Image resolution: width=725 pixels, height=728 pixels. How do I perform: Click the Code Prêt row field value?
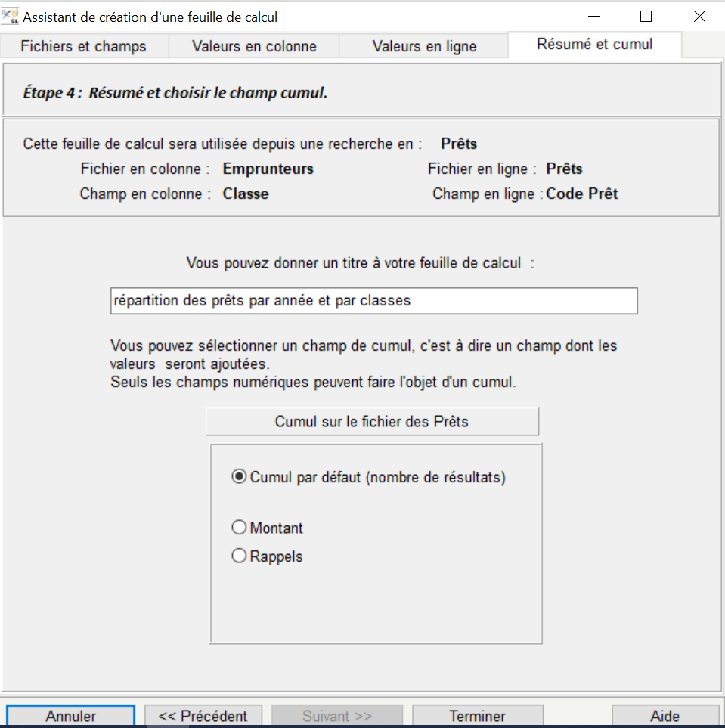(582, 194)
